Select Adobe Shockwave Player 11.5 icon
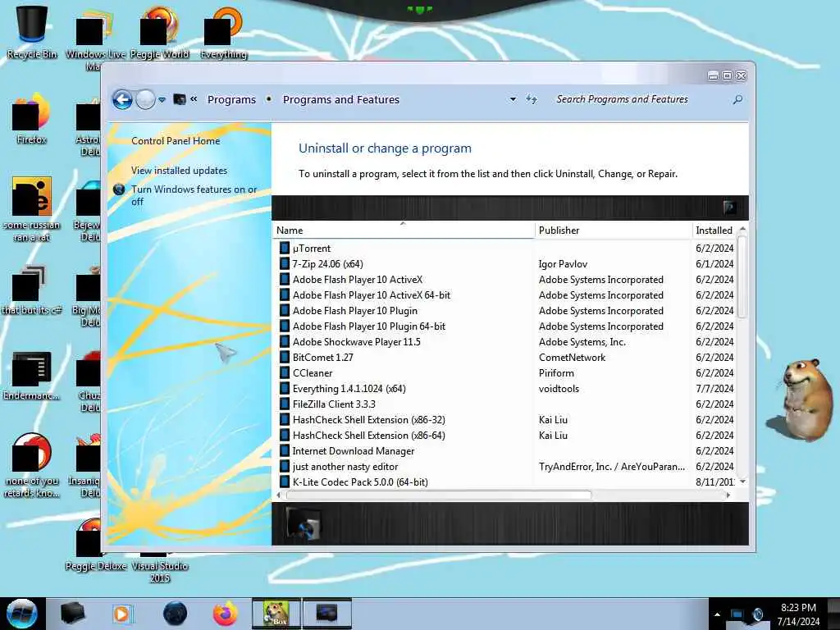Screen dimensions: 840x630 285,342
